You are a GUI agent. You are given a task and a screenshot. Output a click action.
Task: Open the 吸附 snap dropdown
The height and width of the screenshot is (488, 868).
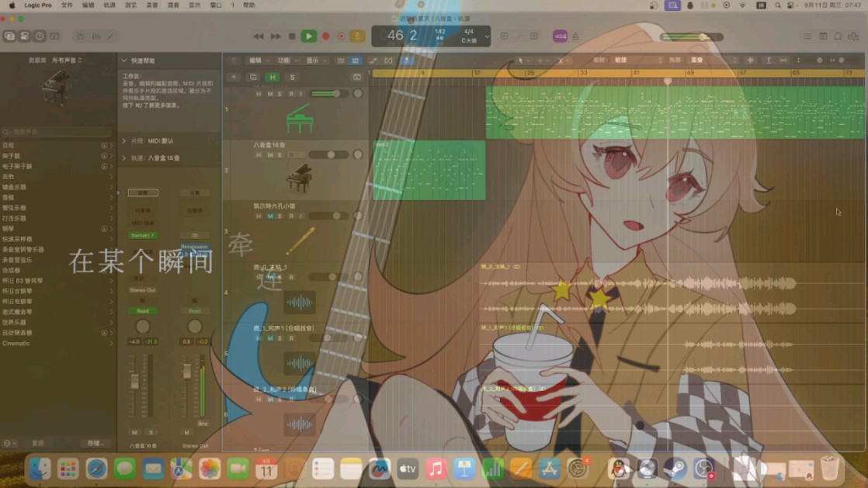click(x=637, y=61)
